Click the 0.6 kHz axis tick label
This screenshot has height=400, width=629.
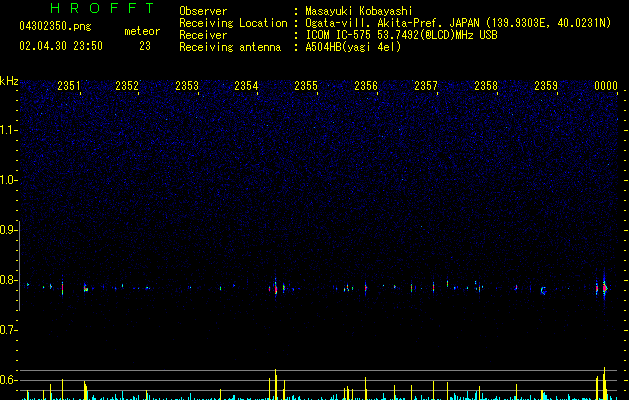coord(8,380)
